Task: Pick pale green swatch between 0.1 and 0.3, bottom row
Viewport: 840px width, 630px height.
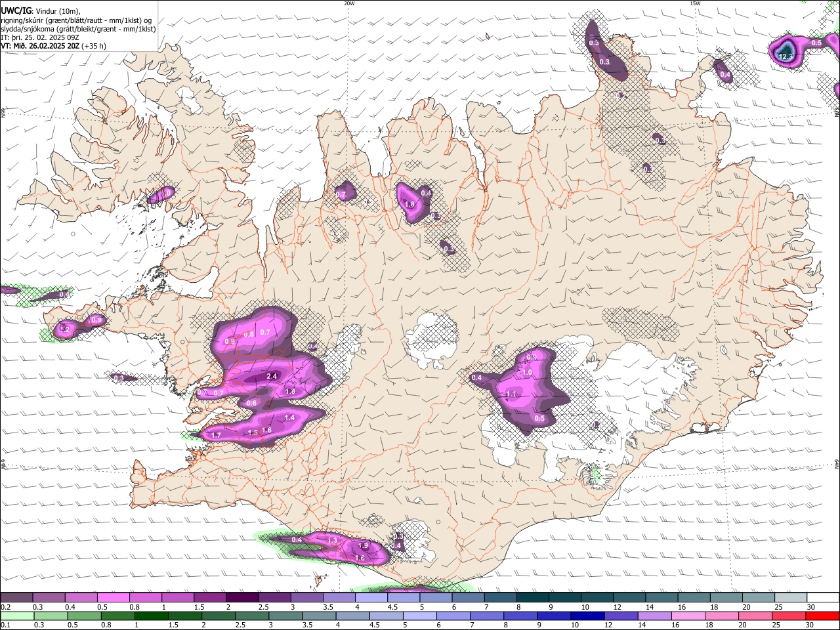Action: tap(16, 616)
